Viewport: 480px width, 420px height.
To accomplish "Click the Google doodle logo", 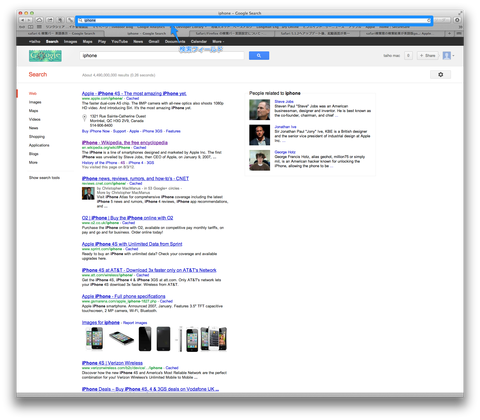I will pos(45,56).
